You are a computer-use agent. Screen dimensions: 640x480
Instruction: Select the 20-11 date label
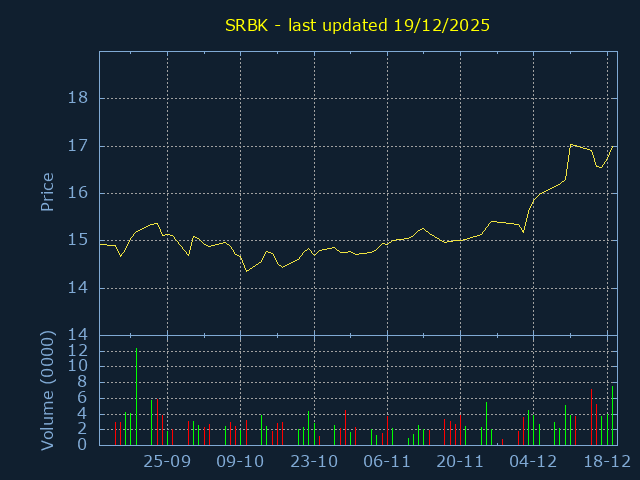point(461,461)
